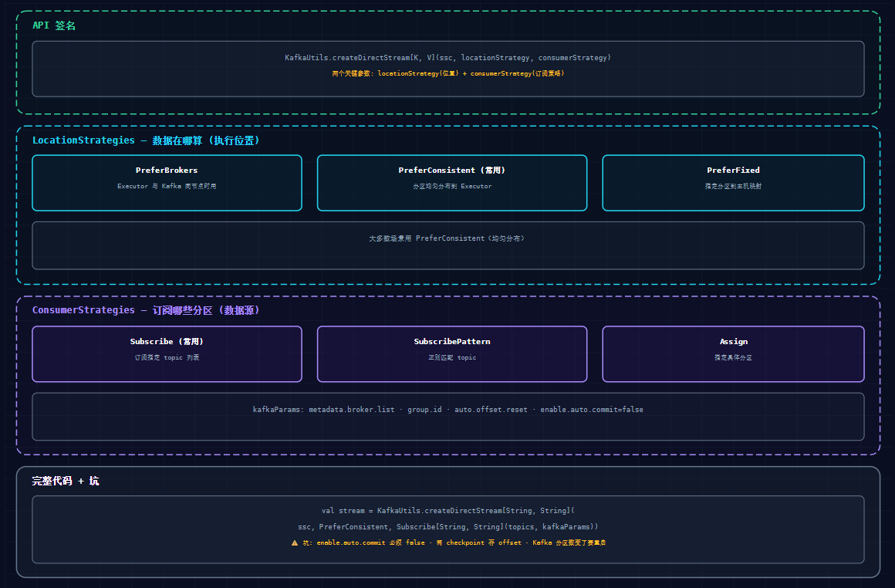
Task: Click the "val stream = KafkaUtils.createDirectStream" code line
Action: point(448,510)
